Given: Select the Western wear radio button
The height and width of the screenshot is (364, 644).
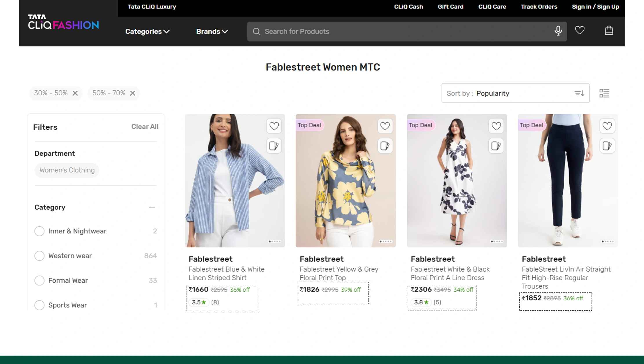Looking at the screenshot, I should pyautogui.click(x=40, y=256).
